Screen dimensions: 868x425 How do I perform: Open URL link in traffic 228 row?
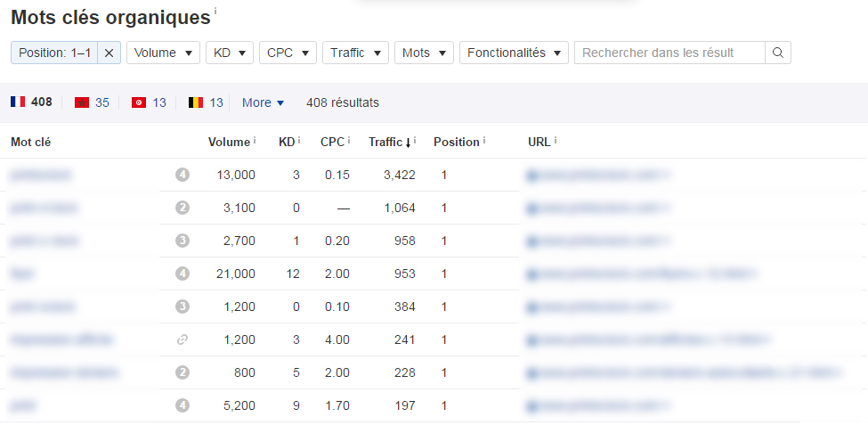coord(685,373)
